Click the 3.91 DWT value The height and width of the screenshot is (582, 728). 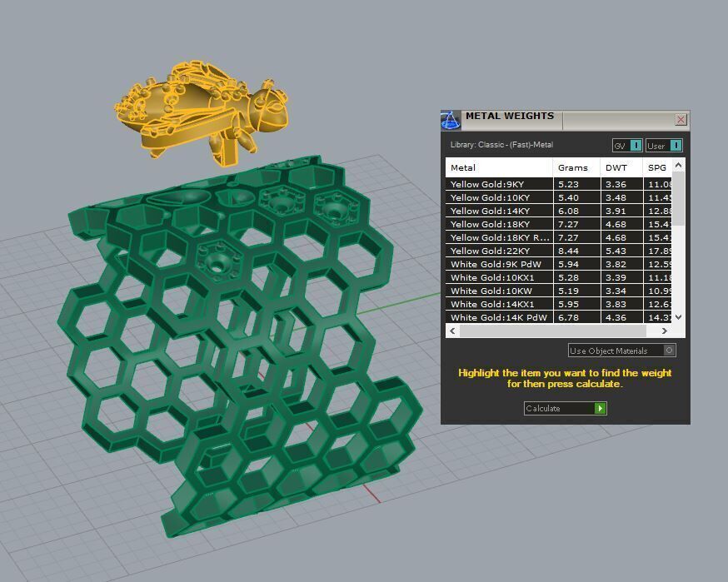(x=616, y=211)
